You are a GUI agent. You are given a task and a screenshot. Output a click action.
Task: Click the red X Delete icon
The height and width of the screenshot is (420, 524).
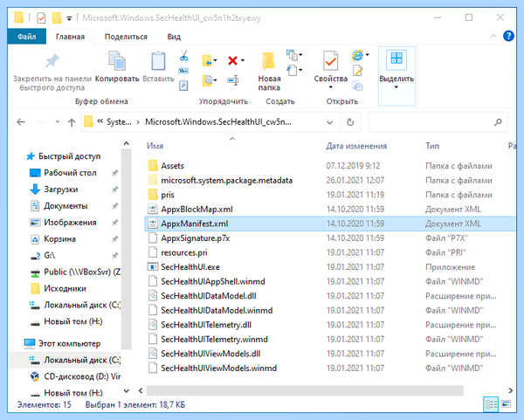[232, 60]
